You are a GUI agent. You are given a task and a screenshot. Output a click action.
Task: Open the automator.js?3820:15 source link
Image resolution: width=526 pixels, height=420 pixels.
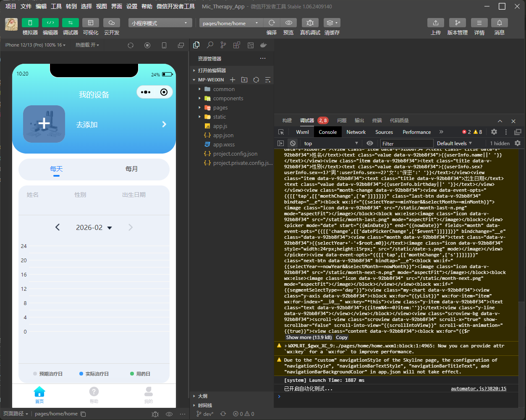(x=478, y=389)
